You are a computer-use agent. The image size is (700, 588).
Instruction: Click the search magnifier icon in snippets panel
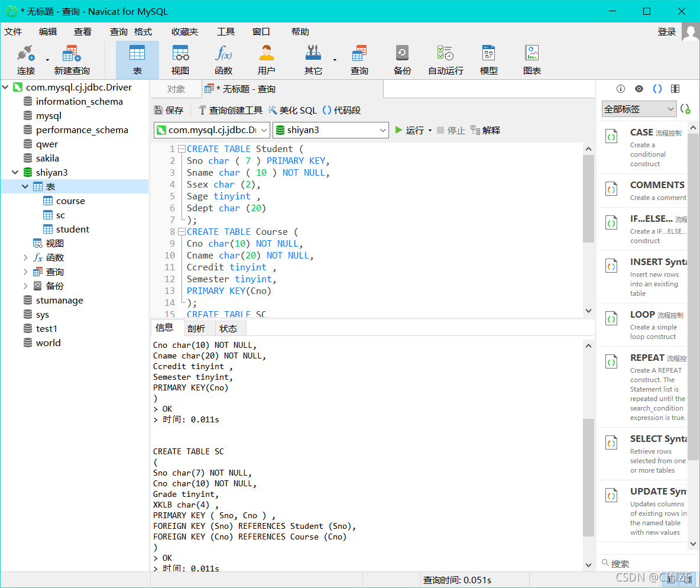click(605, 563)
